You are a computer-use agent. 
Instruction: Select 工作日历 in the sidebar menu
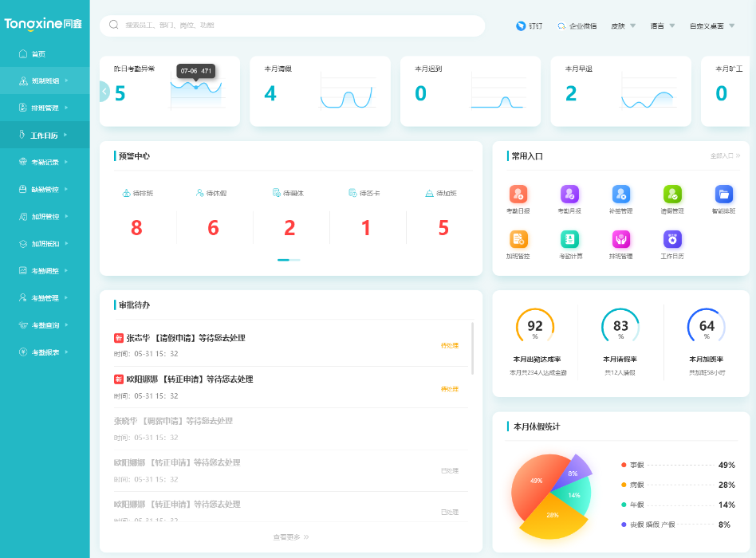click(44, 136)
